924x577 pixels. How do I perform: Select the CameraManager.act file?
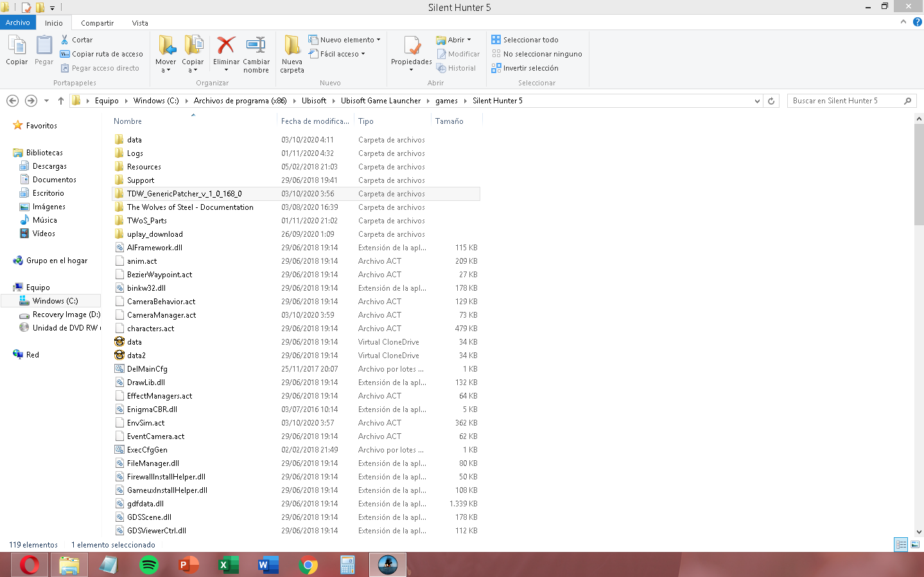tap(295, 315)
